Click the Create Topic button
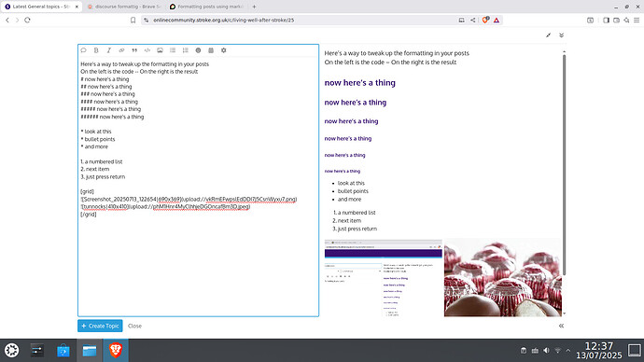Screen dimensions: 644x362 click(x=100, y=326)
